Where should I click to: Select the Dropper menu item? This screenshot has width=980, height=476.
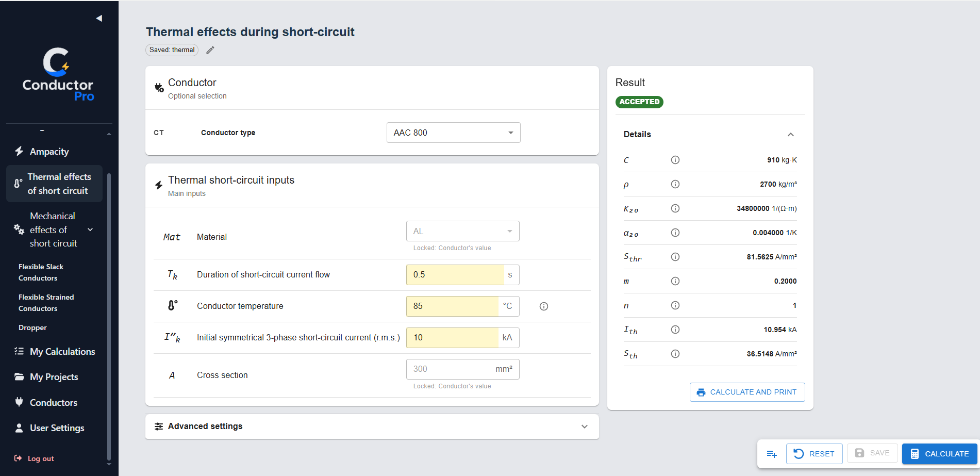click(x=32, y=327)
